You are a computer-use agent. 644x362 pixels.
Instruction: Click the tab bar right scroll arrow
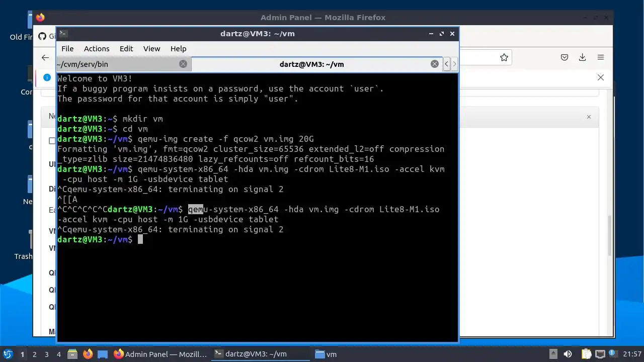tap(454, 64)
